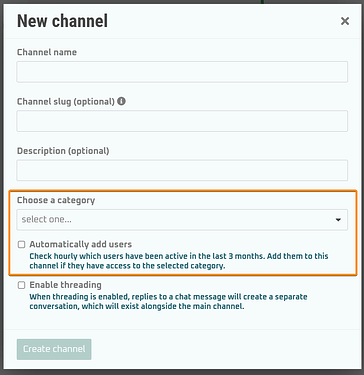Click the 'Automatically add users' label text
This screenshot has height=375, width=364.
click(81, 244)
